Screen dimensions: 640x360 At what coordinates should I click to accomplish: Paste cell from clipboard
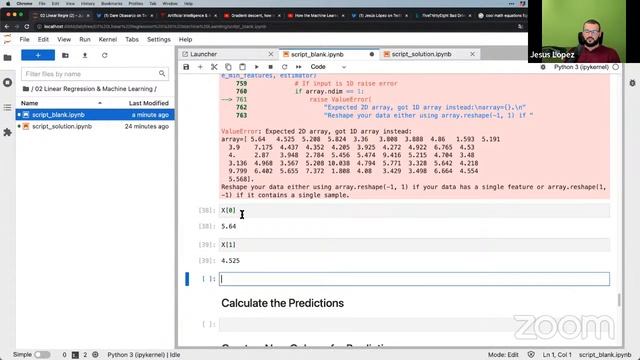coord(242,67)
